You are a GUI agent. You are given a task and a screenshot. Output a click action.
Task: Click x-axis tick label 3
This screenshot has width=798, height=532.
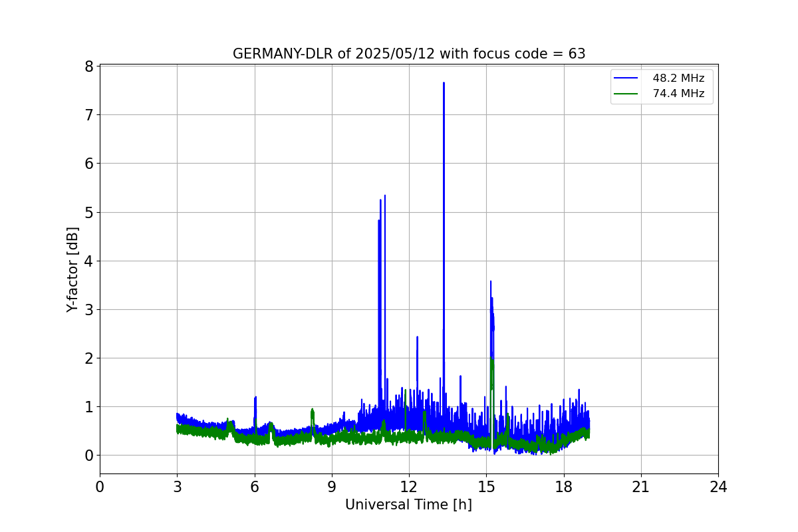[x=177, y=487]
